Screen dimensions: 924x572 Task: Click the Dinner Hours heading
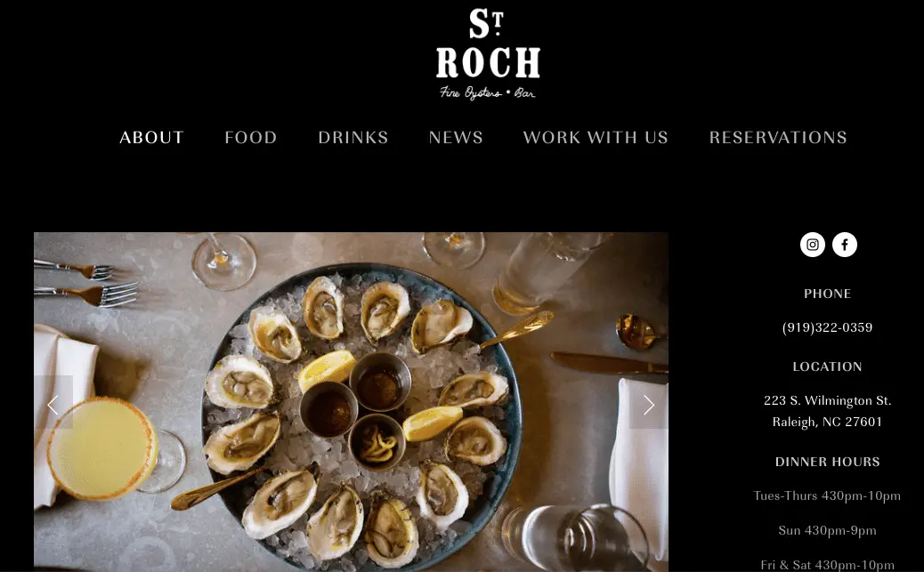tap(827, 462)
